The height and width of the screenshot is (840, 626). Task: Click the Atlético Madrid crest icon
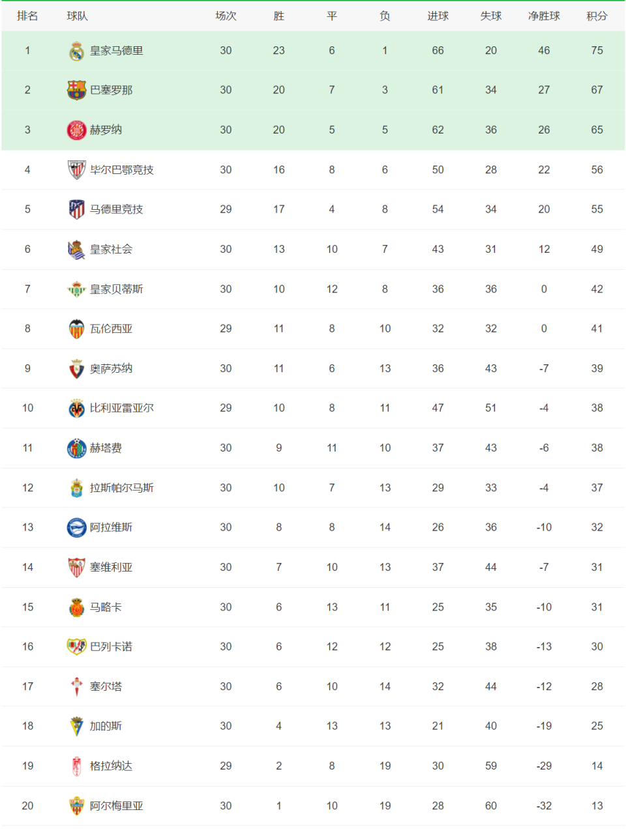tap(76, 209)
